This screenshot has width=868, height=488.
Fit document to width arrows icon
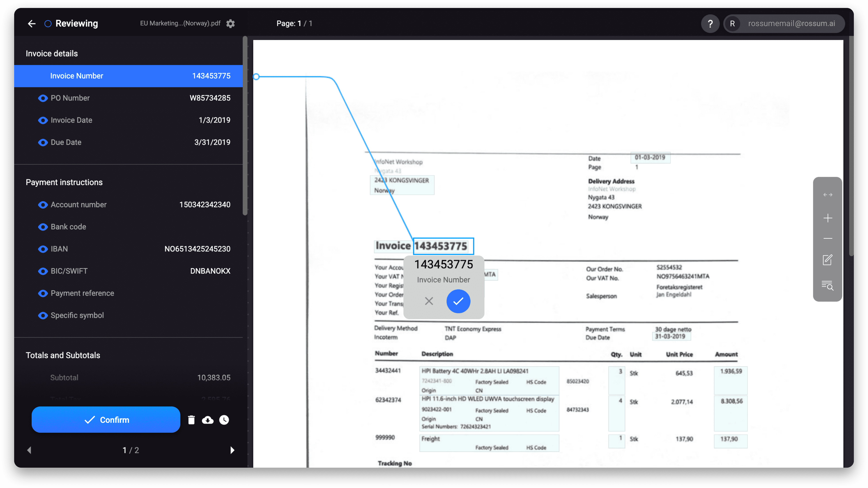828,195
